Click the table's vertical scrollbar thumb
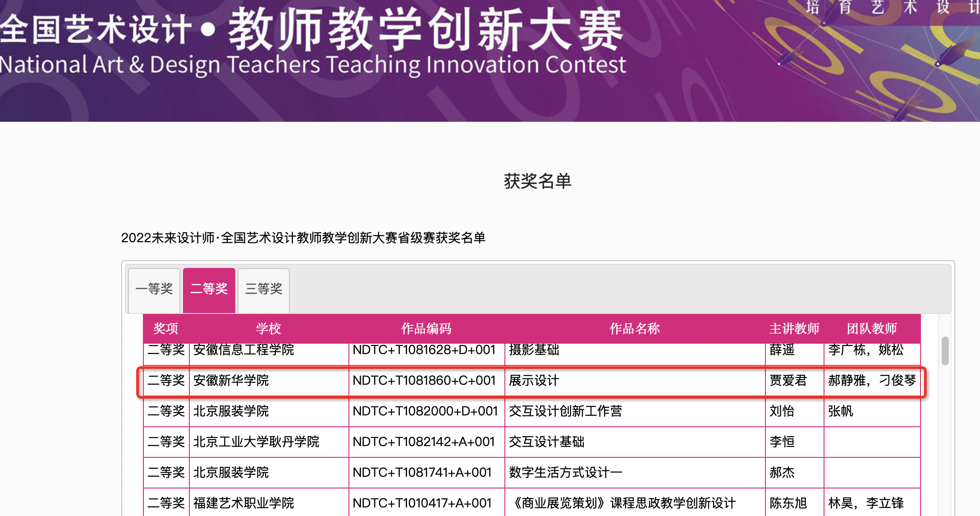 pos(945,351)
